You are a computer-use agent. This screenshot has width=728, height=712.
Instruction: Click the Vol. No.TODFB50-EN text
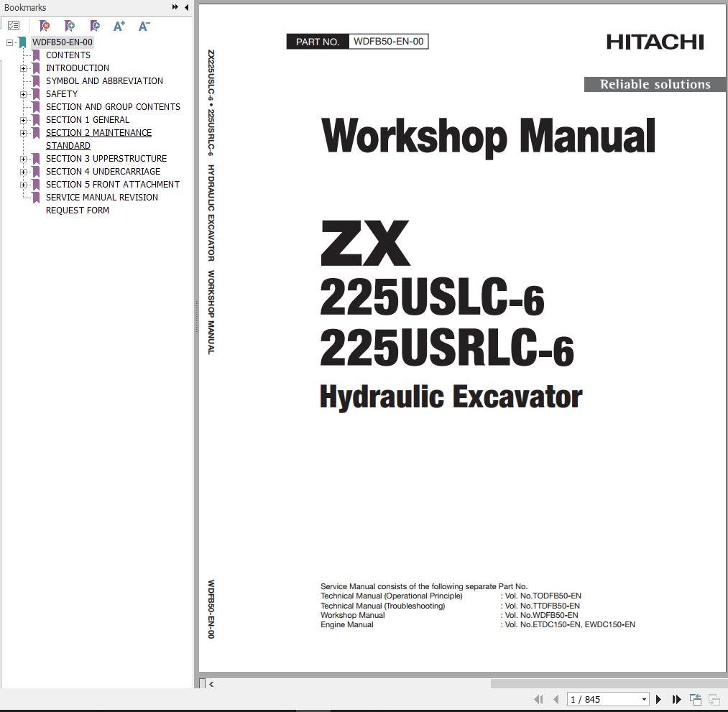(543, 596)
